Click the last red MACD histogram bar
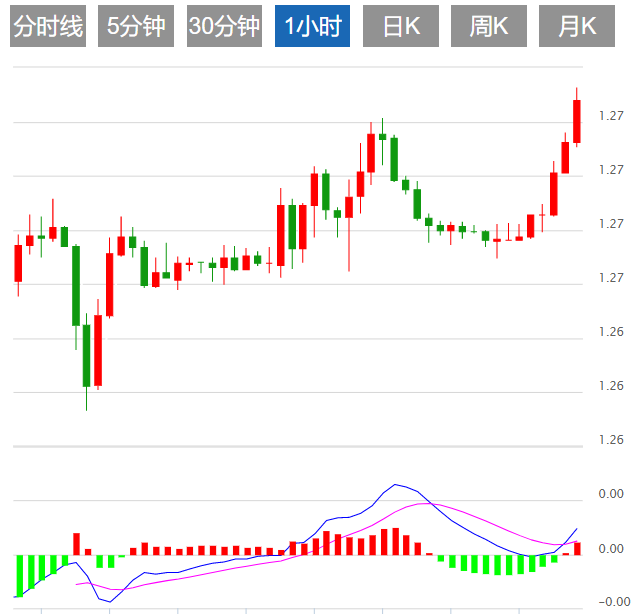 [577, 549]
